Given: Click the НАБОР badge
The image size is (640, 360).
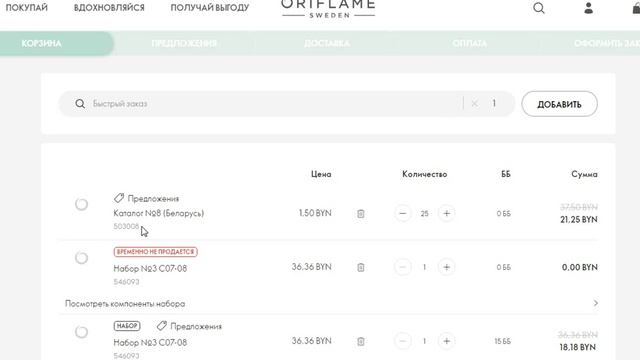Looking at the screenshot, I should pyautogui.click(x=127, y=326).
